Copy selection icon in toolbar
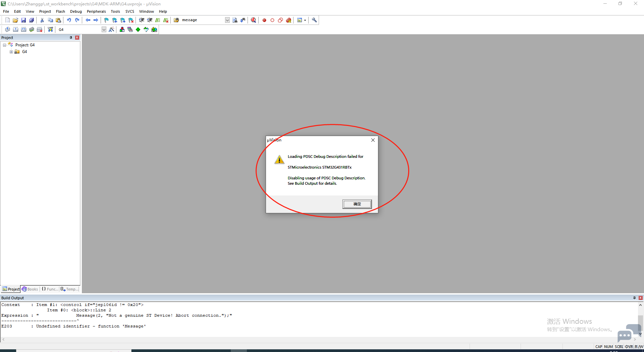Screen dimensions: 644x352 coord(50,20)
